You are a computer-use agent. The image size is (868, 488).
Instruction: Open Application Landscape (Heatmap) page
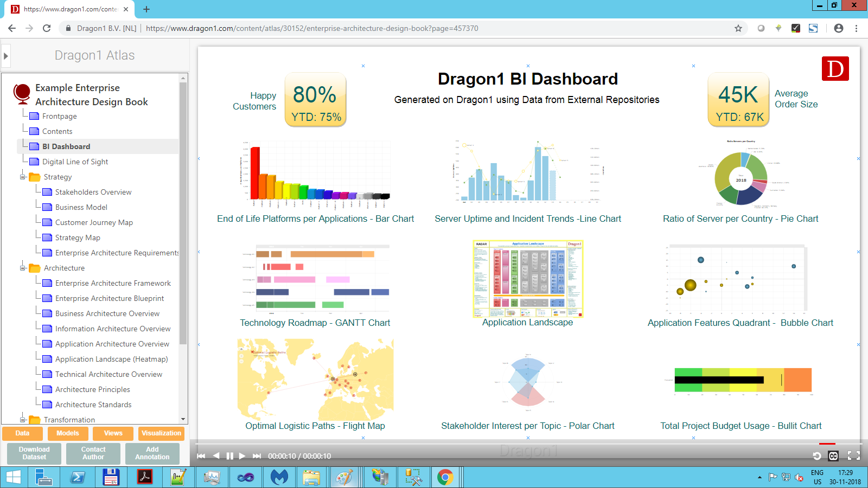111,359
